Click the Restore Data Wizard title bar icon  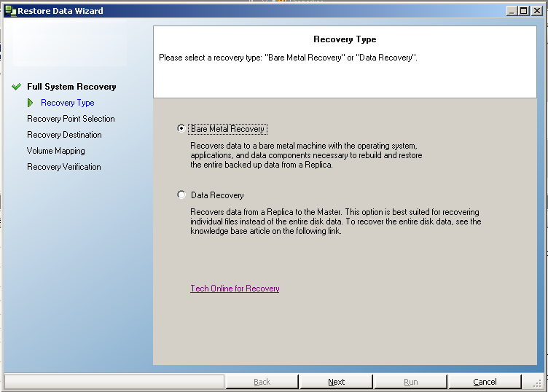pyautogui.click(x=11, y=11)
